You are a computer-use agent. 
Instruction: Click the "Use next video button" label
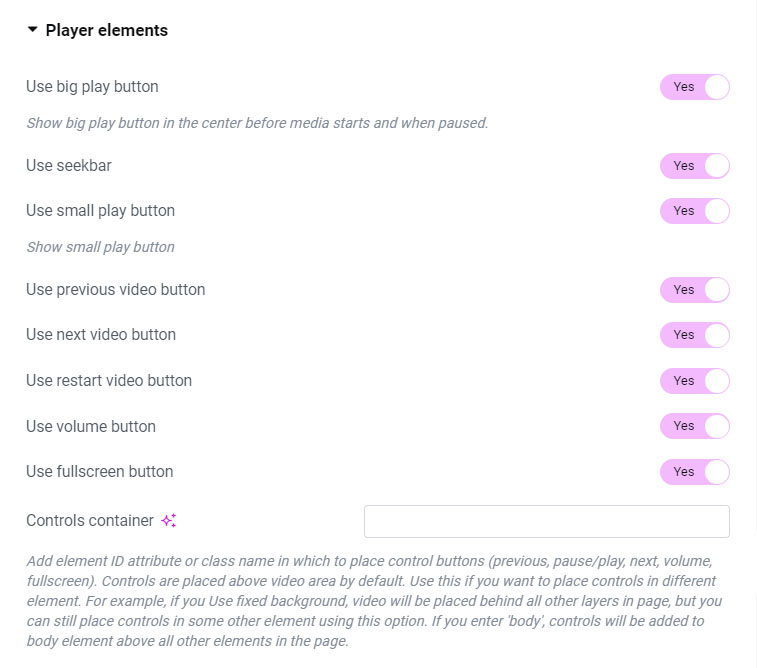click(101, 335)
